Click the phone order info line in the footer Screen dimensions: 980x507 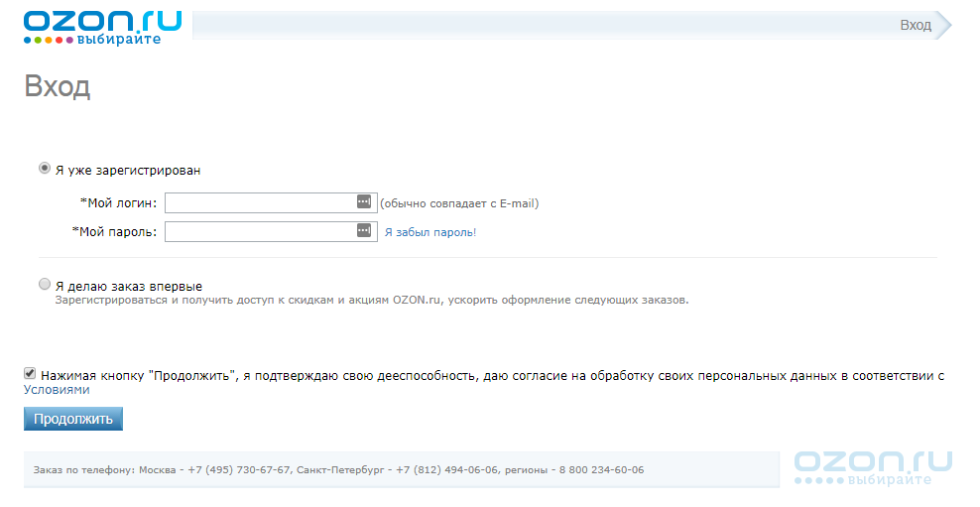tap(338, 470)
